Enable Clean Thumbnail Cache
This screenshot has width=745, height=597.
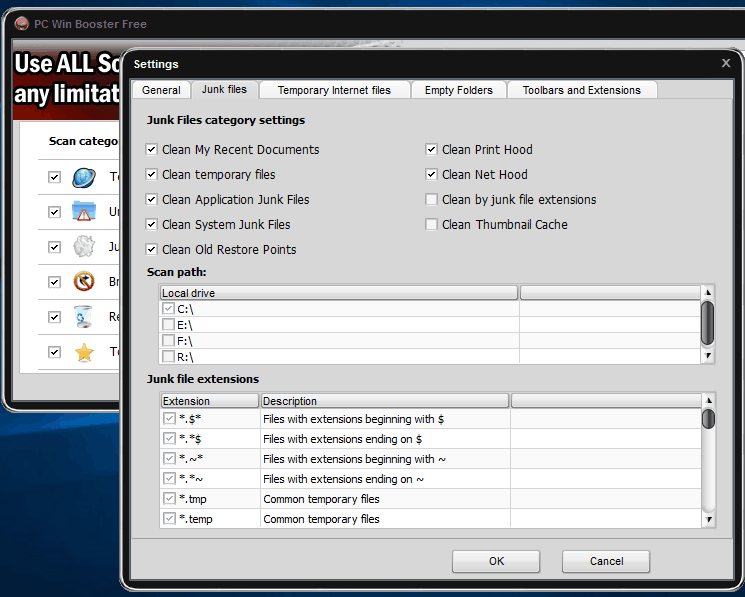(431, 224)
